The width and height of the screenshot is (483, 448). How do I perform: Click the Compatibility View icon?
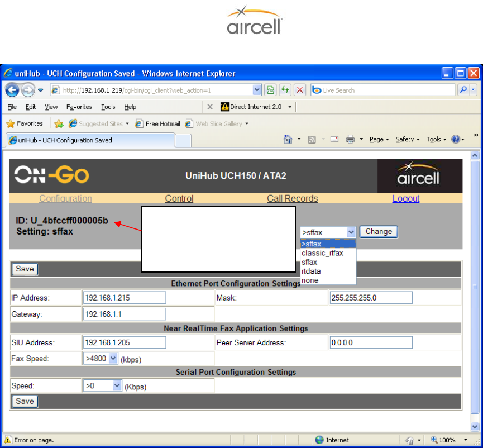pyautogui.click(x=270, y=90)
